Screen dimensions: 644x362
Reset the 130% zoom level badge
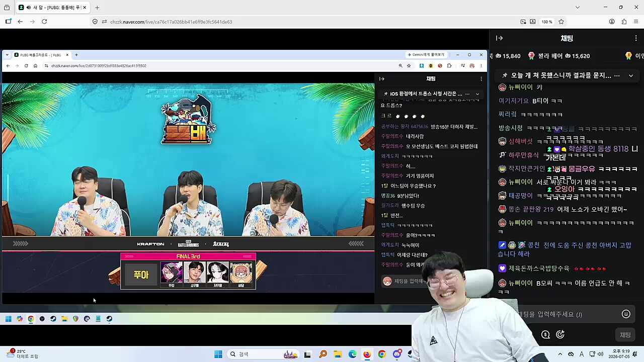click(547, 22)
